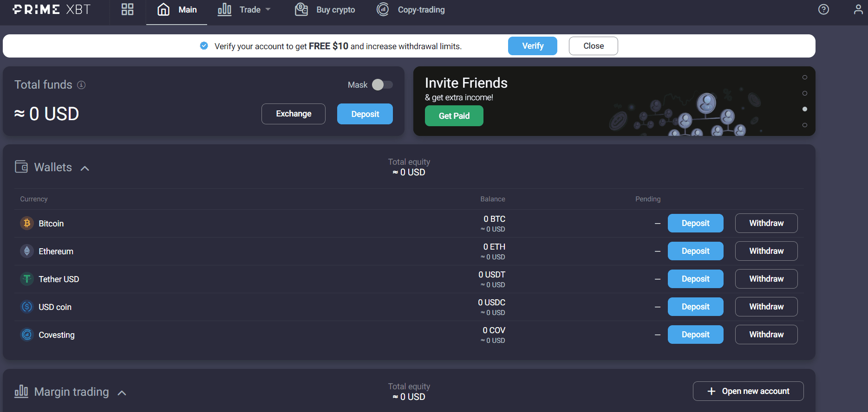868x412 pixels.
Task: Click the Wallets section title
Action: 53,167
